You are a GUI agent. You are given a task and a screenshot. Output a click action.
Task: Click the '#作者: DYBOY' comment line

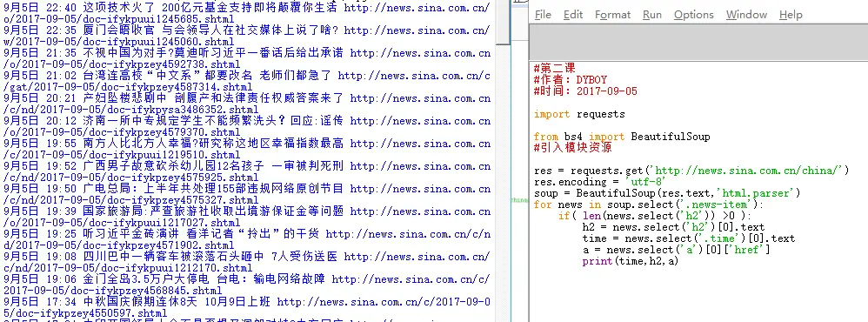pyautogui.click(x=571, y=80)
